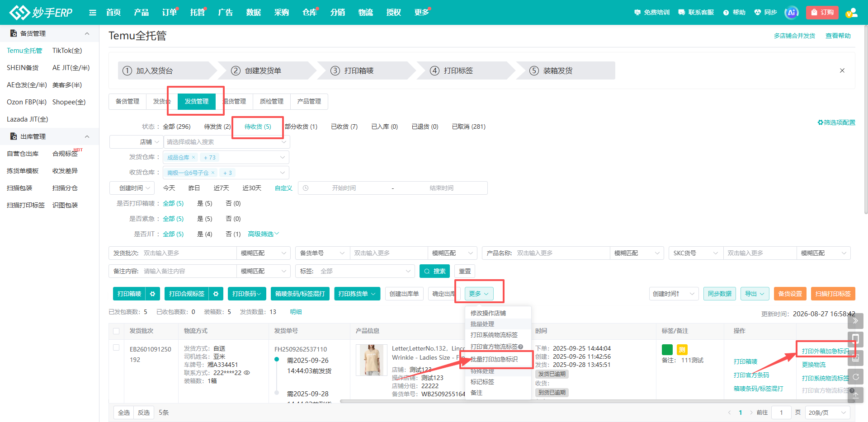Viewport: 868px width, 422px height.
Task: Click the help question mark beside 打印官方物流标签 menu item
Action: coord(521,347)
